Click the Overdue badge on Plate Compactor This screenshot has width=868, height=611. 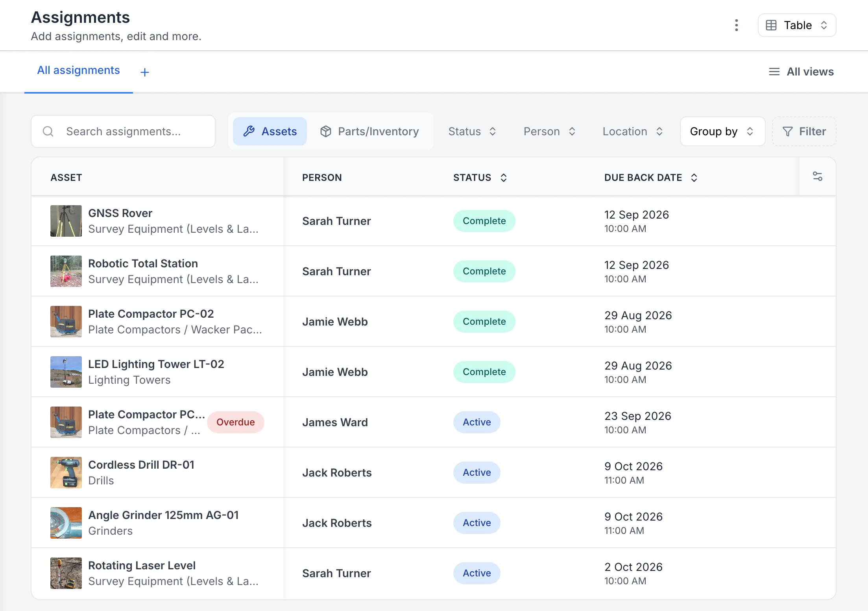click(235, 422)
